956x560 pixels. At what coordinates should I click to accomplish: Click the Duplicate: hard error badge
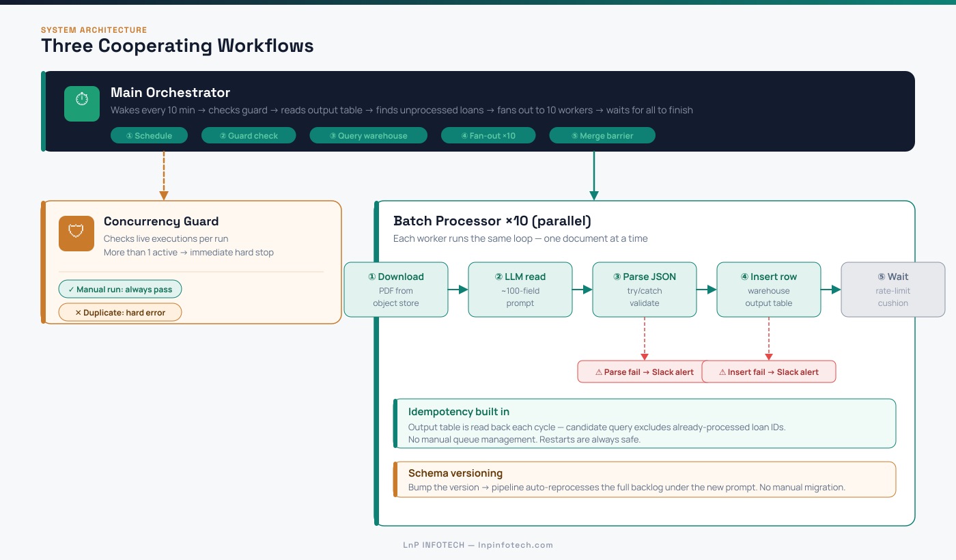click(x=120, y=312)
